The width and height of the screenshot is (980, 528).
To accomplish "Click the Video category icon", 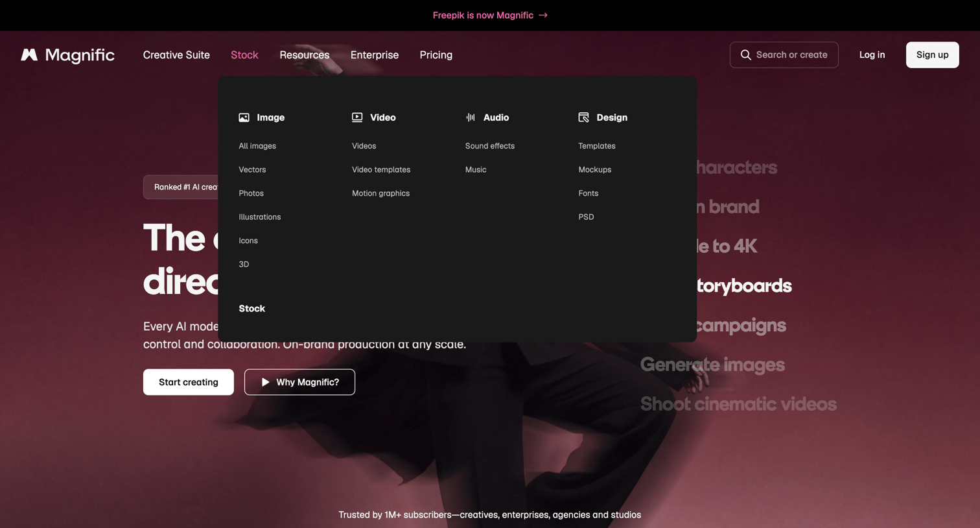I will tap(357, 117).
